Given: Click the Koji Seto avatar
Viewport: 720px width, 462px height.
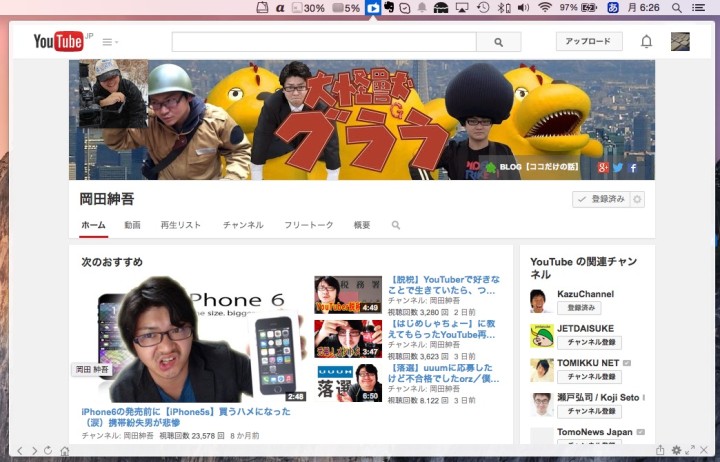Looking at the screenshot, I should pyautogui.click(x=542, y=405).
